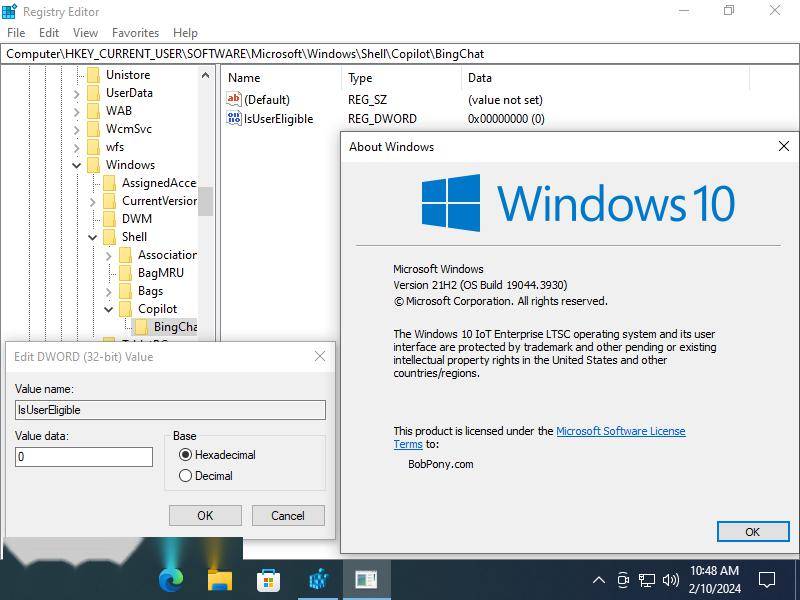Click the tree scrollbar up arrow
Screen dimensions: 800x600
[x=205, y=75]
